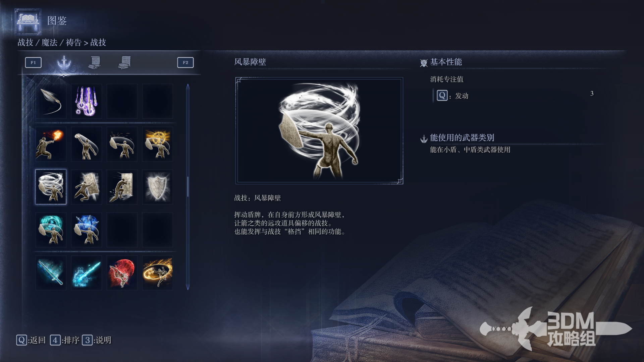Viewport: 644px width, 362px height.
Task: Choose the icy blue greatsword skill icon
Action: [51, 273]
